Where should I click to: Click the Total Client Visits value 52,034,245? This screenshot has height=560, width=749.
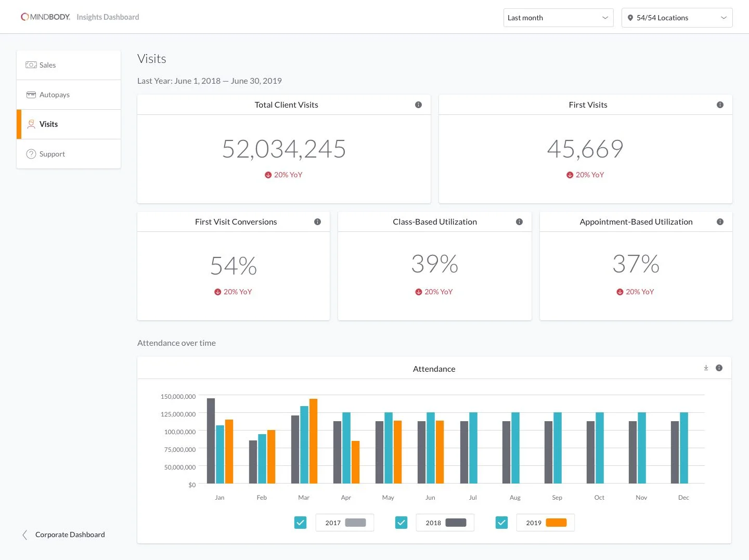click(284, 149)
